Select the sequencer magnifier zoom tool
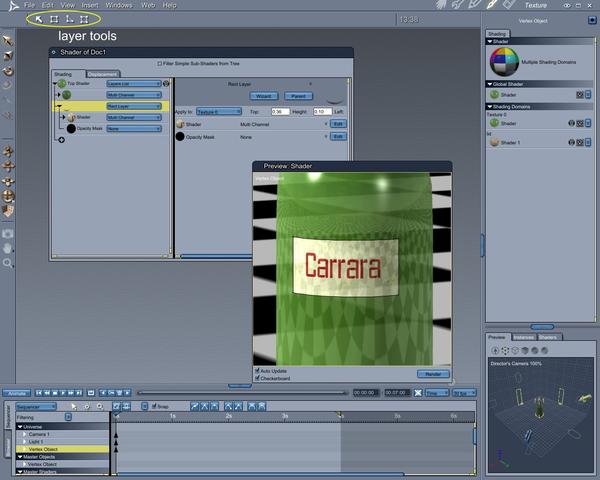600x480 pixels. [100, 407]
